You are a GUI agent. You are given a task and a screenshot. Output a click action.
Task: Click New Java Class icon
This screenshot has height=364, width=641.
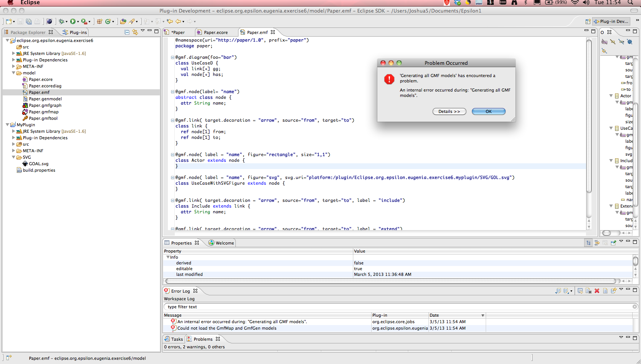coord(108,22)
